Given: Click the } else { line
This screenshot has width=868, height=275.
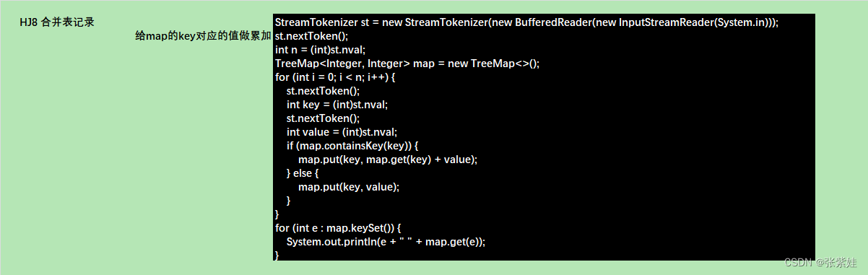Looking at the screenshot, I should (x=303, y=173).
